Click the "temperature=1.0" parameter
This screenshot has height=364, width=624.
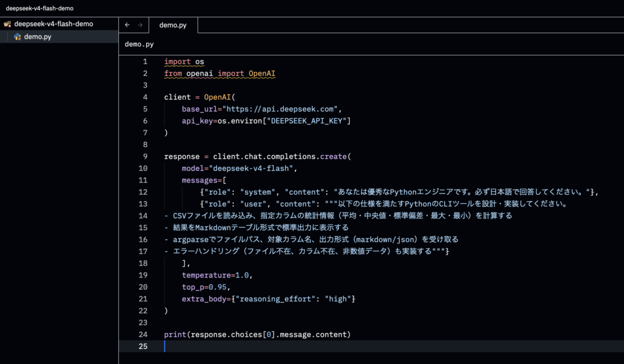(x=215, y=275)
